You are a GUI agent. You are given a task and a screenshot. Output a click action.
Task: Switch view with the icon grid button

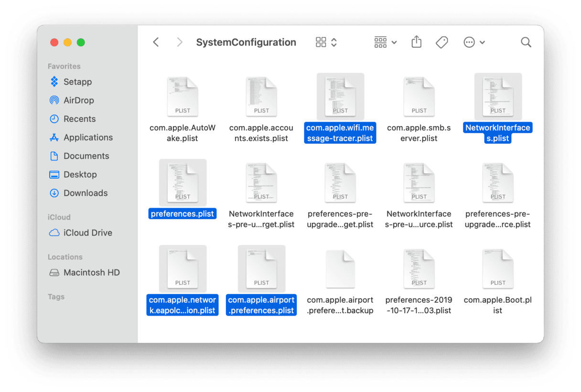326,42
